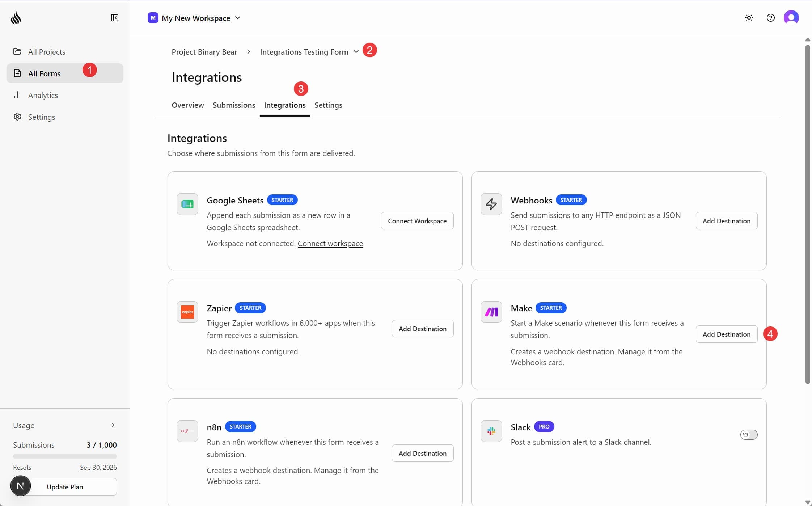Click the Google Sheets card title
Viewport: 812px width, 506px height.
[x=235, y=200]
